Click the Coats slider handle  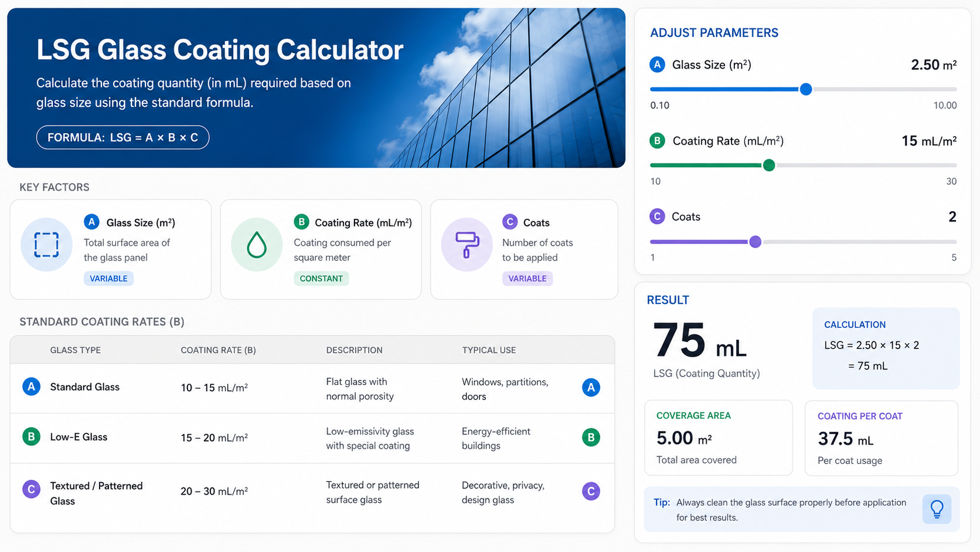click(x=756, y=242)
